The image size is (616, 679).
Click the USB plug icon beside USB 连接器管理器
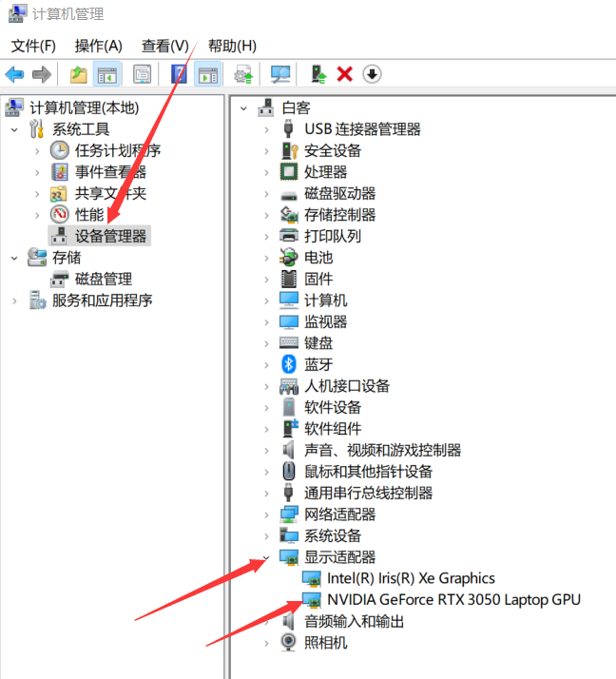click(288, 129)
